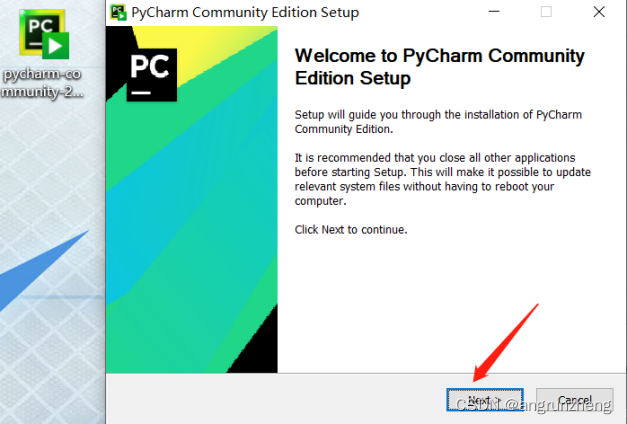This screenshot has width=627, height=424.
Task: Click the green play arrow on the desktop icon
Action: tap(56, 46)
